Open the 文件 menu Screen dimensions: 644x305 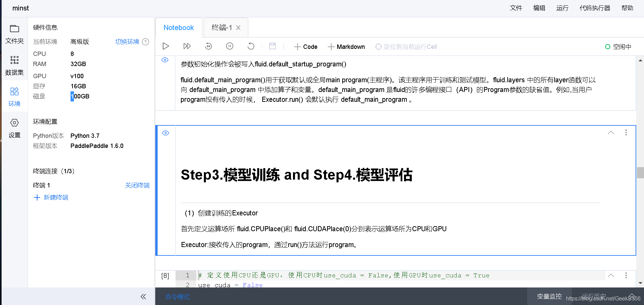point(516,8)
